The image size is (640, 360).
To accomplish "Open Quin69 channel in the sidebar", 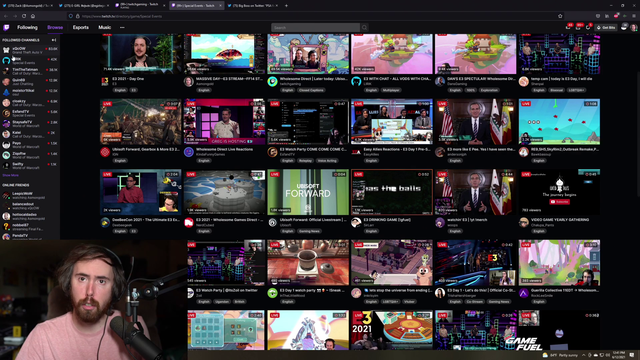I will [x=30, y=82].
